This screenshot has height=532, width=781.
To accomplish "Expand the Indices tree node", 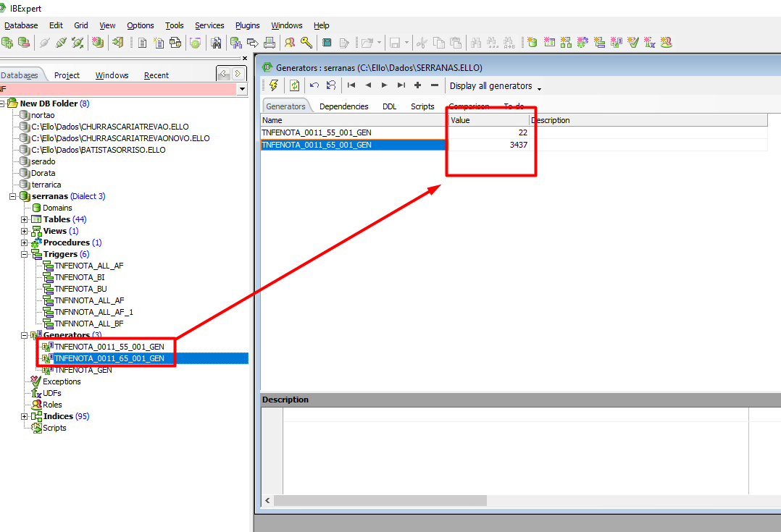I will [25, 416].
